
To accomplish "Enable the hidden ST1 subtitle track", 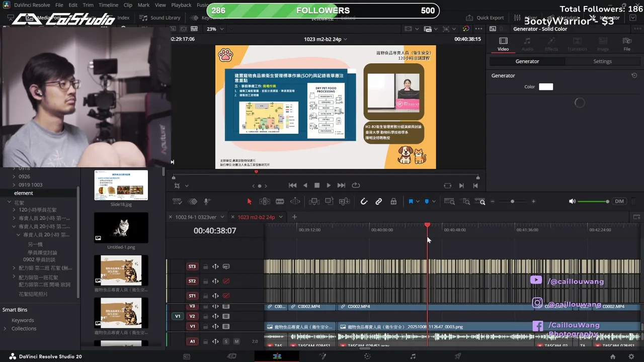I will [x=226, y=296].
